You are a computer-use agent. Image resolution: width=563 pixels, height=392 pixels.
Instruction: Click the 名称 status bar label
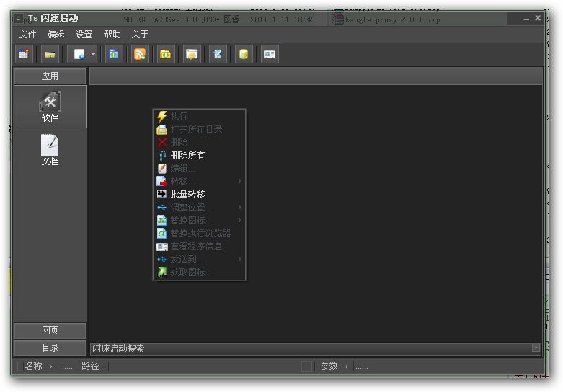click(x=33, y=366)
